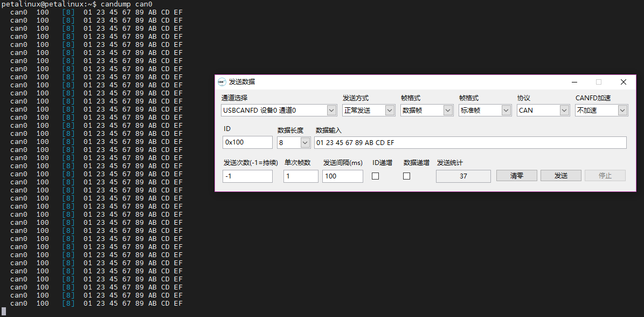Select the 单次帧数 input field
644x317 pixels.
tap(301, 176)
